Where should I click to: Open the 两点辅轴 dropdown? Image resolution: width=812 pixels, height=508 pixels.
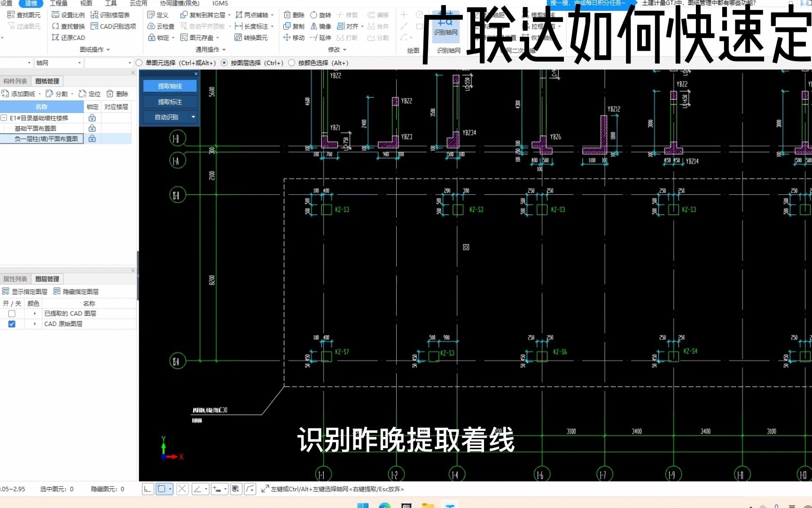click(x=272, y=15)
